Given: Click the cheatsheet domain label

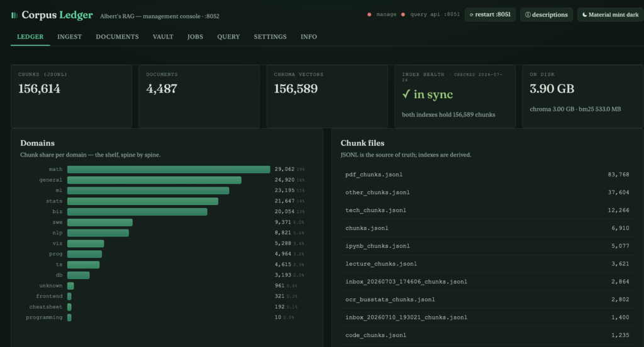Looking at the screenshot, I should tap(45, 307).
